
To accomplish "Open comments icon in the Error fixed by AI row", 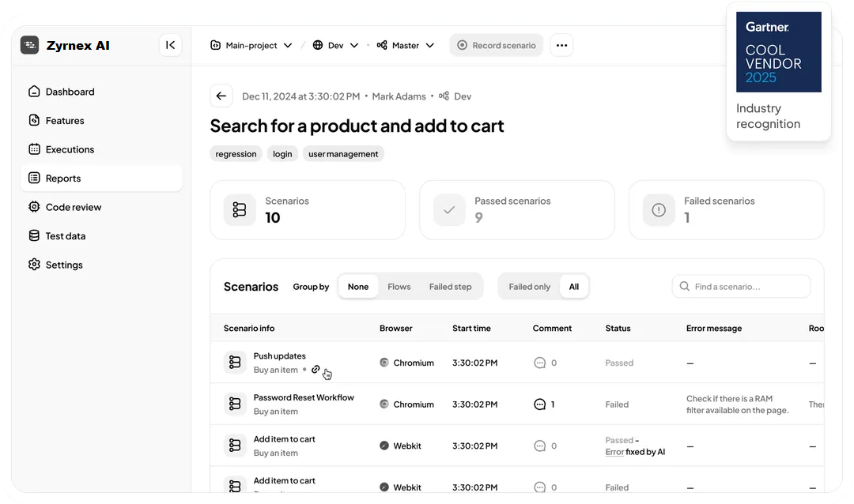I will (540, 446).
